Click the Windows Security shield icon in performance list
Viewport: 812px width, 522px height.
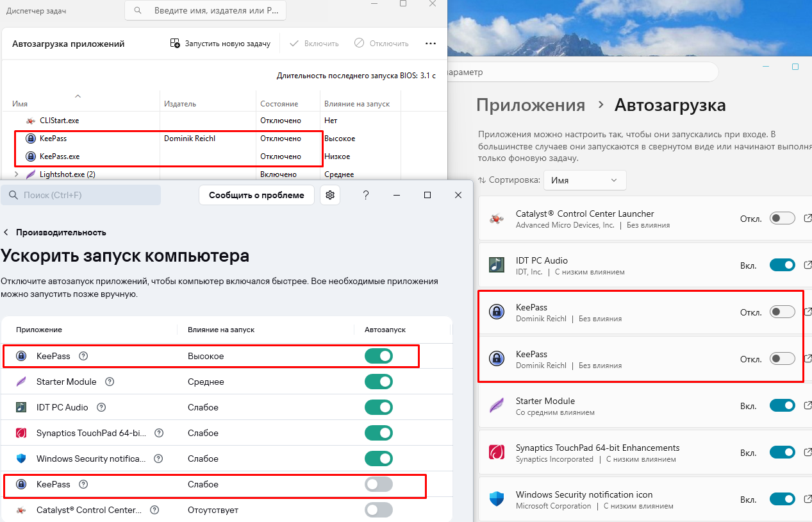(x=21, y=459)
